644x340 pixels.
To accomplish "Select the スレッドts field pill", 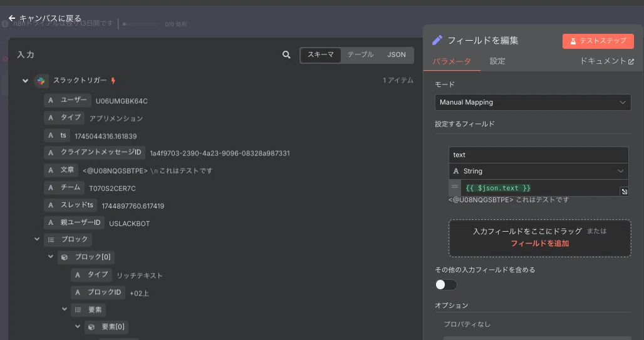I will click(70, 205).
